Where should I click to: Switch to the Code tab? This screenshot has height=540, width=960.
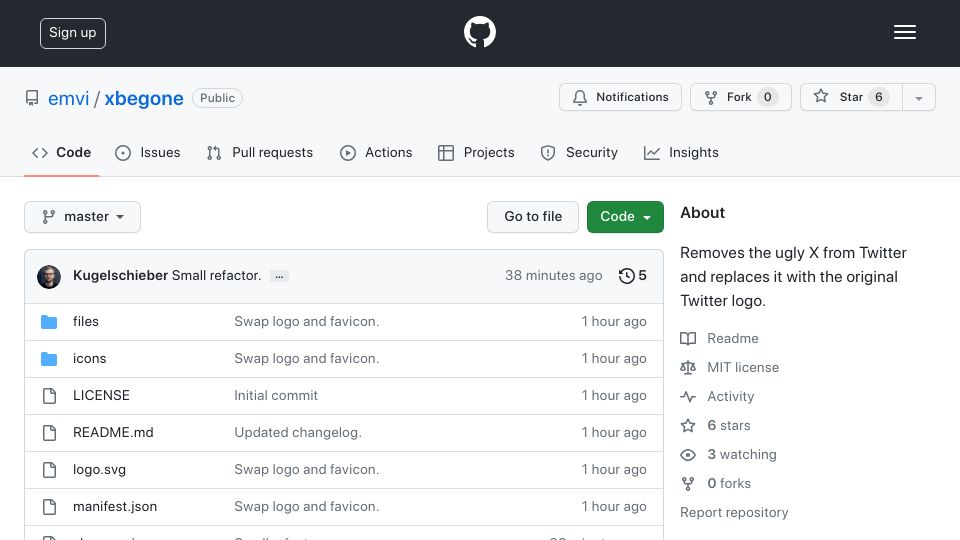click(x=62, y=152)
